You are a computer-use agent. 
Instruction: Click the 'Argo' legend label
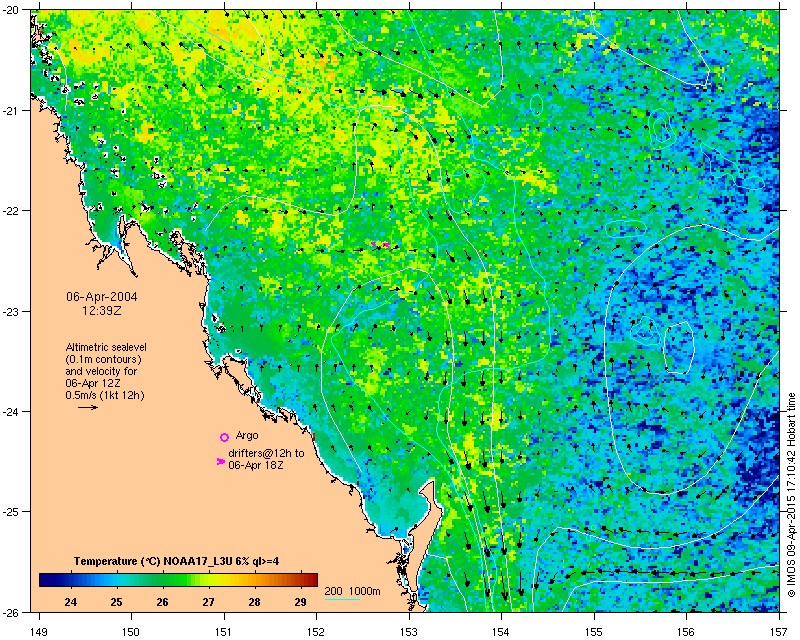coord(247,436)
